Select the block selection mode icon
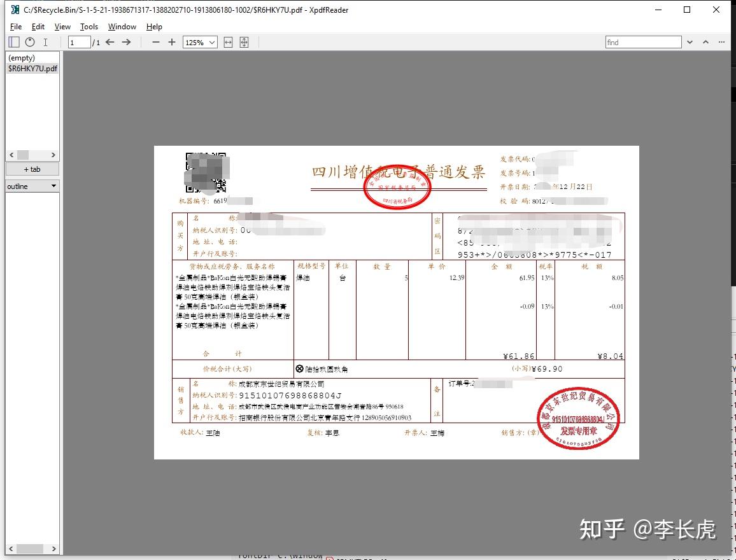The image size is (736, 560). pyautogui.click(x=30, y=42)
